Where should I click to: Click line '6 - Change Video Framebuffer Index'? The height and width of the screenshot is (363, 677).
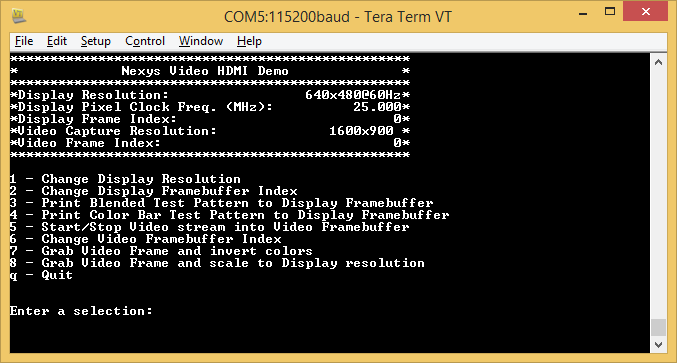click(x=146, y=240)
